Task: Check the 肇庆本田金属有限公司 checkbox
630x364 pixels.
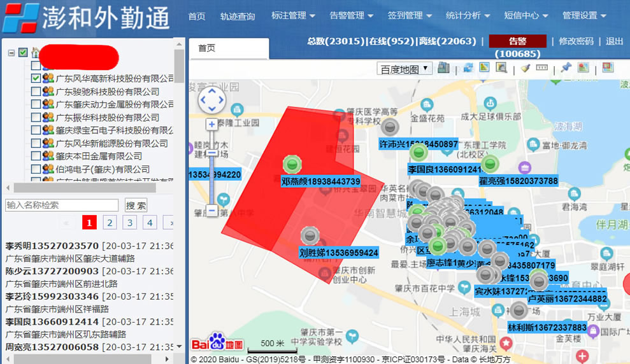Action: pos(36,156)
